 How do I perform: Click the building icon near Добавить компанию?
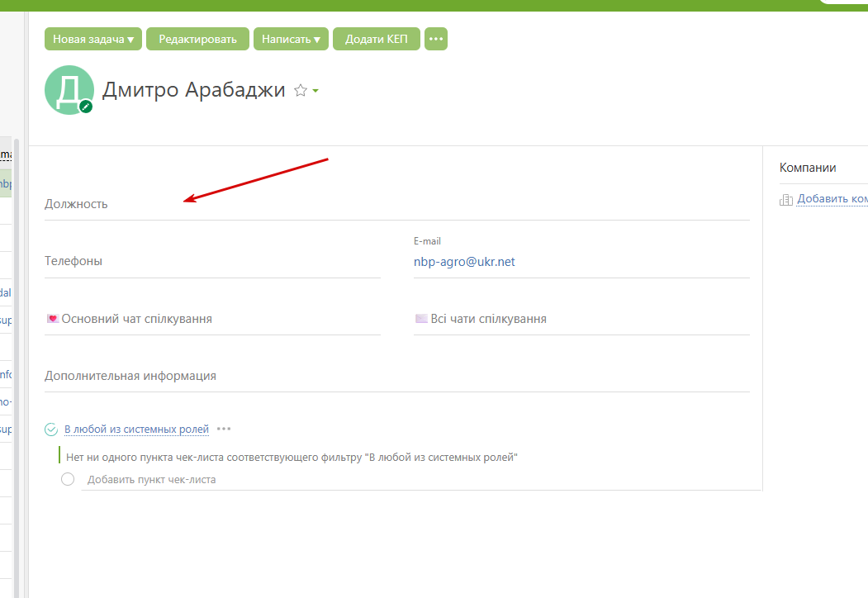tap(786, 199)
